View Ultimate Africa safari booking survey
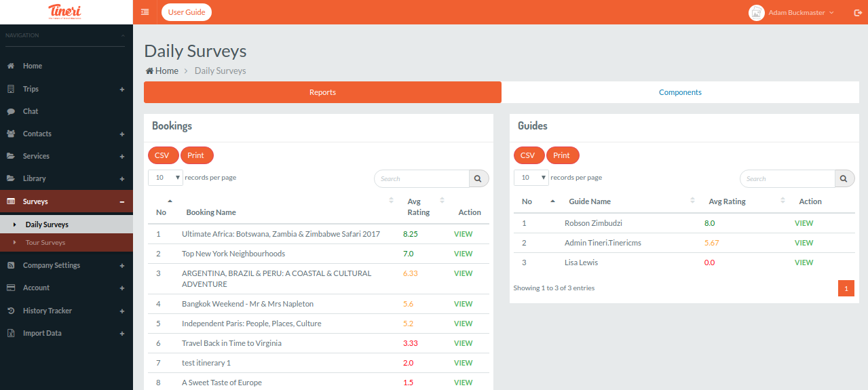 [x=464, y=234]
